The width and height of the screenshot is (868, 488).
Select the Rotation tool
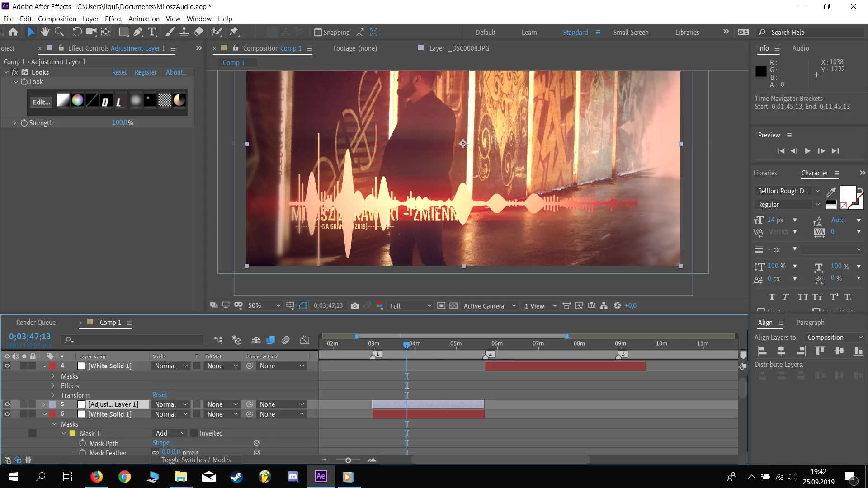[77, 32]
